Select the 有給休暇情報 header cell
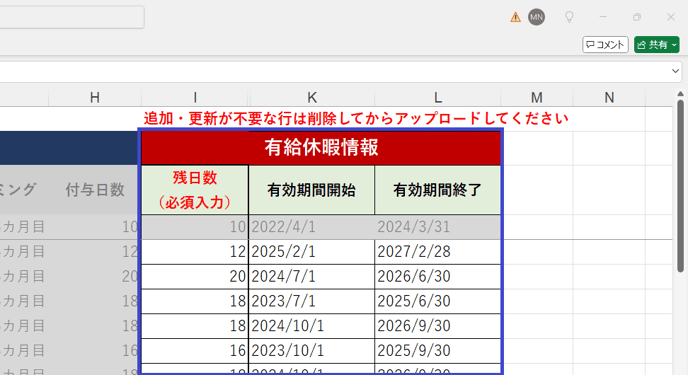This screenshot has height=375, width=688. [321, 148]
